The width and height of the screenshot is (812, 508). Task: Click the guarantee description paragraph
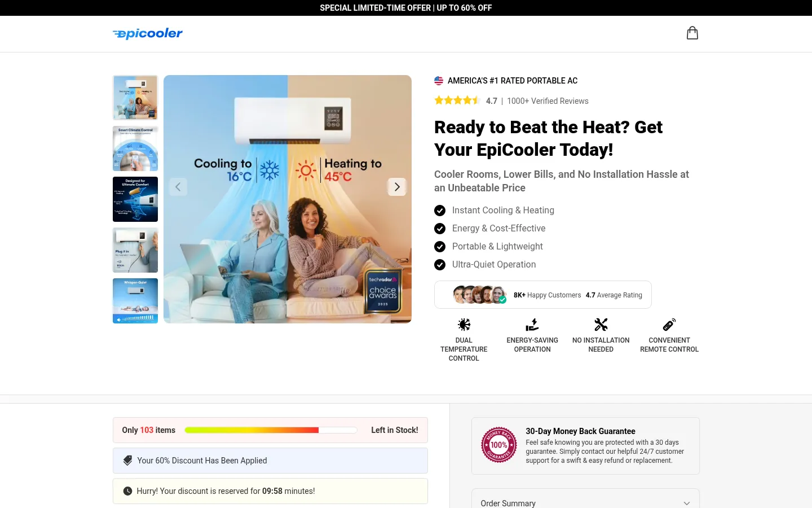point(604,452)
